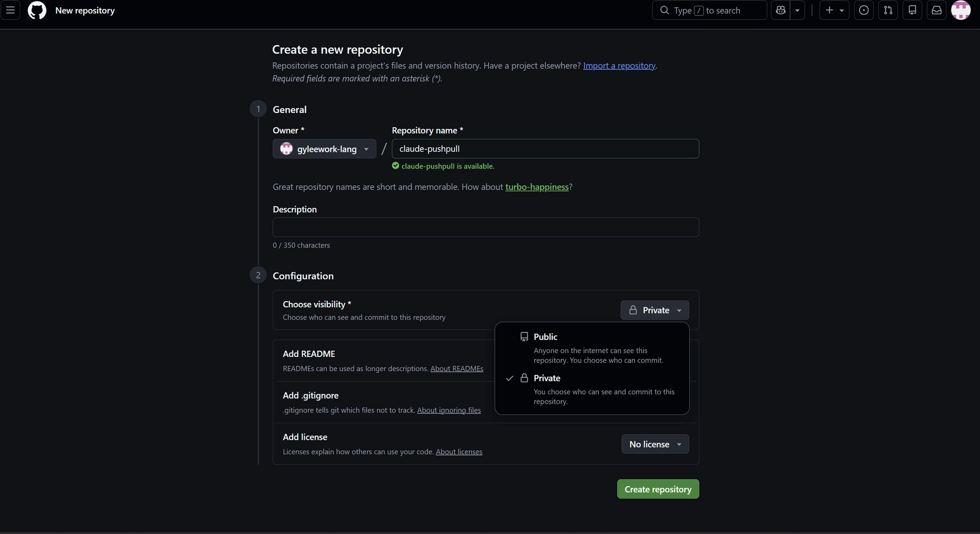This screenshot has width=980, height=534.
Task: Open the Copilot chat icon
Action: point(780,10)
